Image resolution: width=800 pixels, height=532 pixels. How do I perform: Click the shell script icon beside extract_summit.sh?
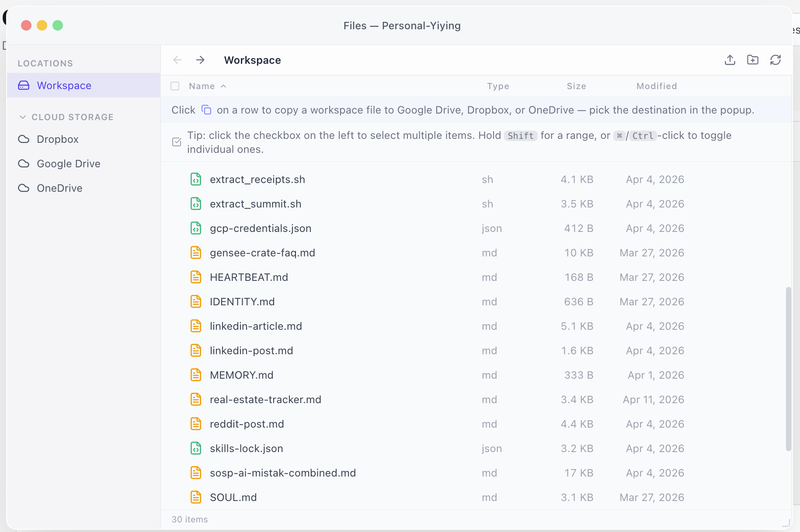click(x=196, y=204)
